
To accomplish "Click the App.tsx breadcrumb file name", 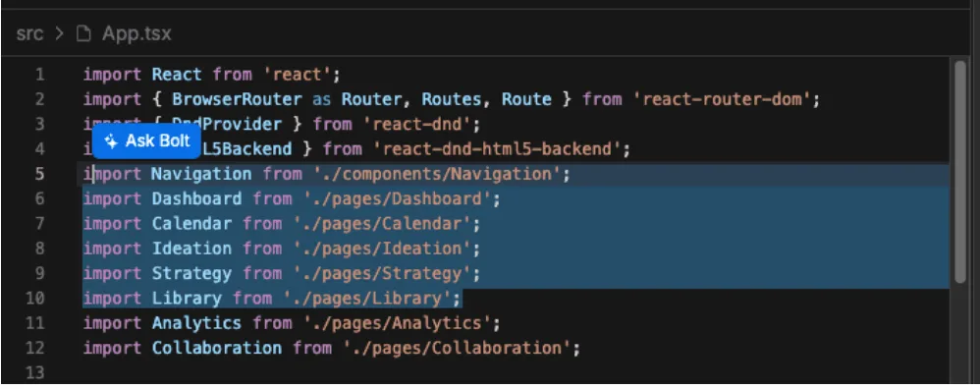I will tap(136, 33).
